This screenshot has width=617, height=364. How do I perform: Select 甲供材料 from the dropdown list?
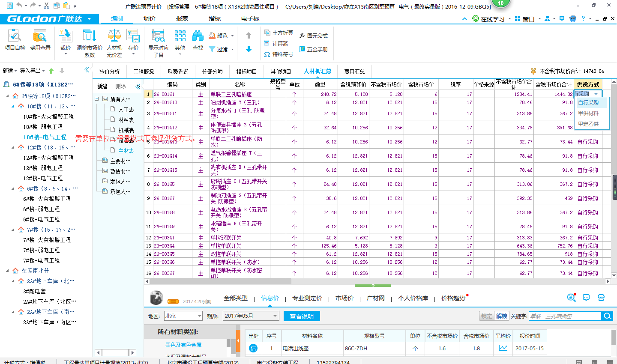click(x=588, y=113)
